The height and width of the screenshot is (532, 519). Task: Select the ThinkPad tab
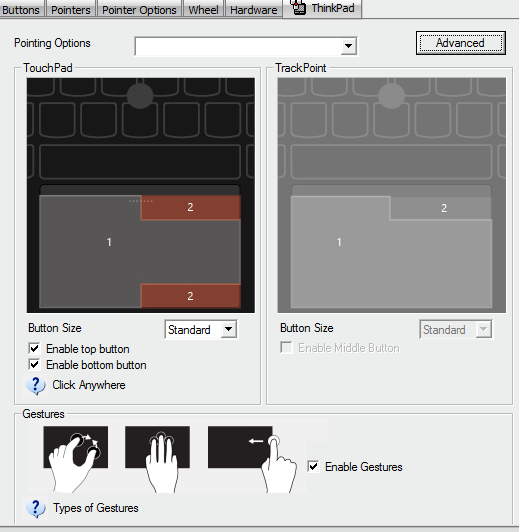(322, 8)
